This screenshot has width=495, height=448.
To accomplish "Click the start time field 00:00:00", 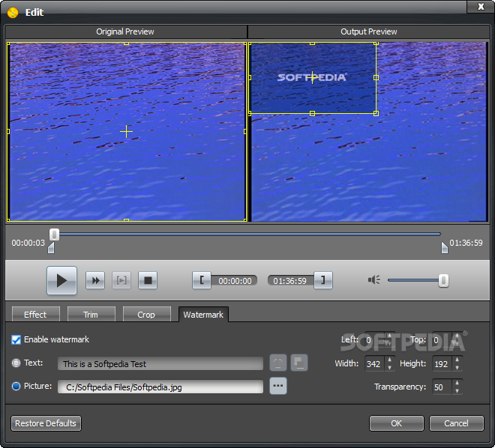I will (235, 281).
